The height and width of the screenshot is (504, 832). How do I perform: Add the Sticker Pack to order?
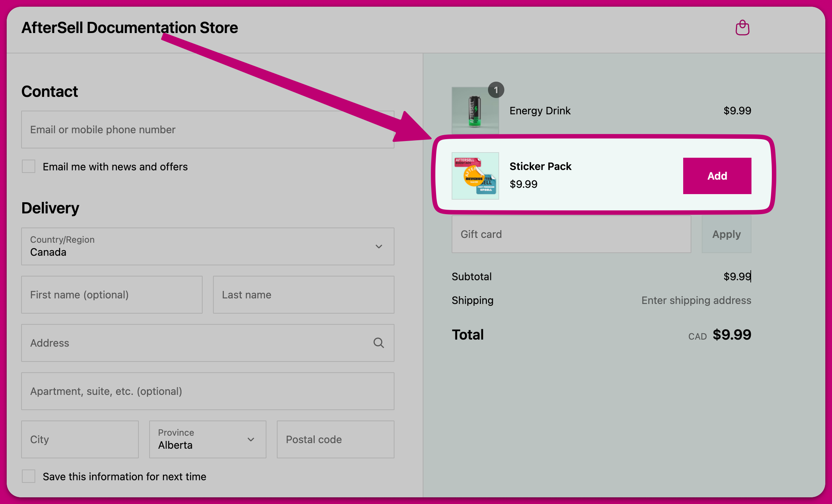click(717, 176)
